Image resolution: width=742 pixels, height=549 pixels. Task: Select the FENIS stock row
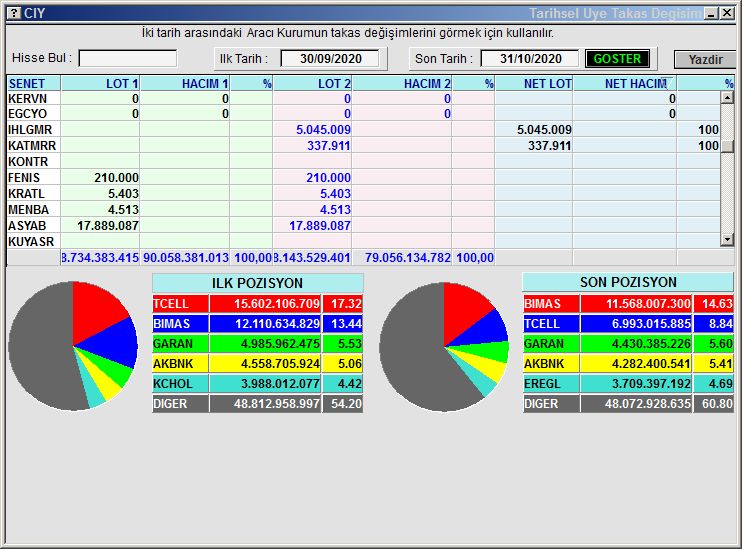(x=363, y=177)
